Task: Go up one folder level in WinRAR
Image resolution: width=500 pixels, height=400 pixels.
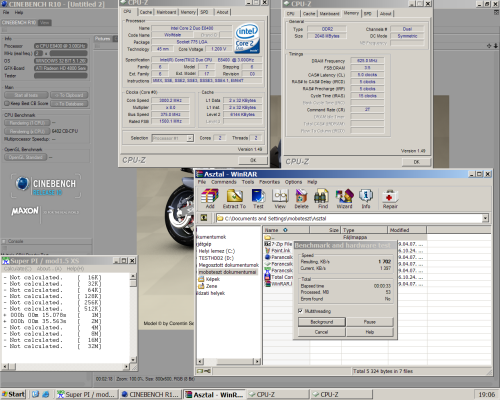Action: pos(204,218)
